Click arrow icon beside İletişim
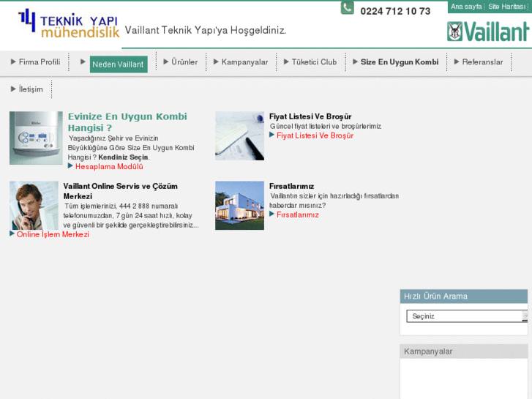532x399 pixels. [13, 89]
